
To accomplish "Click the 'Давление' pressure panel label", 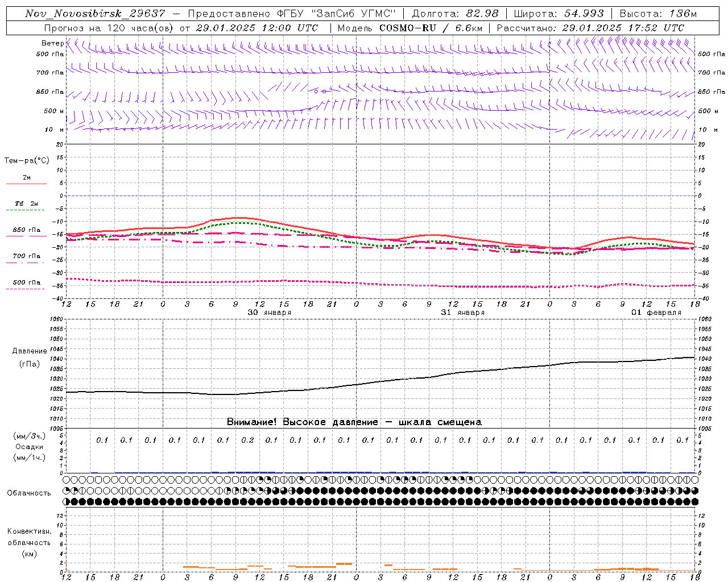I will 30,351.
